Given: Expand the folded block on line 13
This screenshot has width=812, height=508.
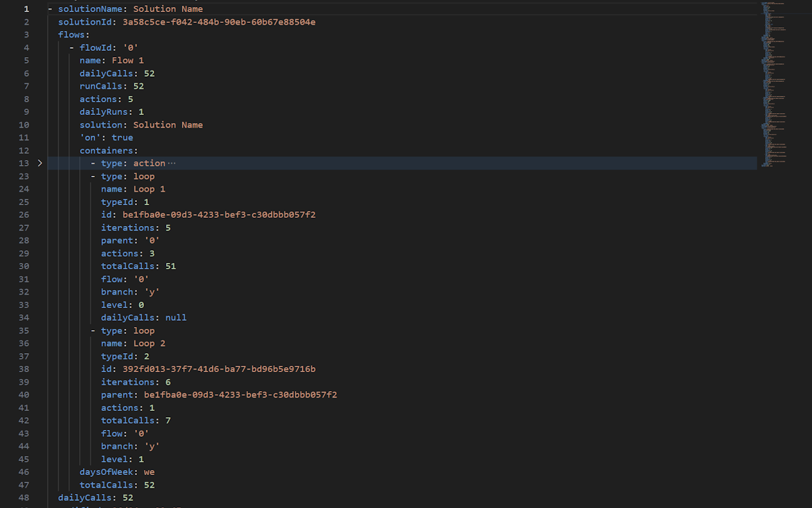Looking at the screenshot, I should coord(40,163).
